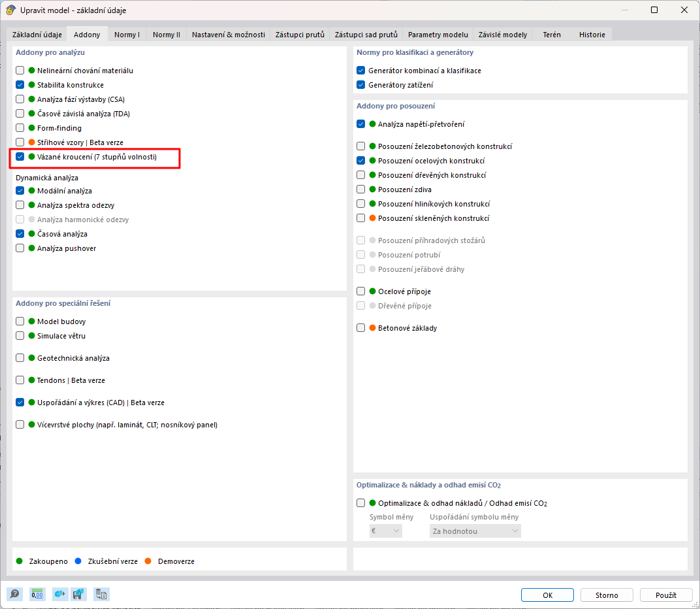Click Addony pro speciální řešení heading
The image size is (700, 609).
(63, 303)
